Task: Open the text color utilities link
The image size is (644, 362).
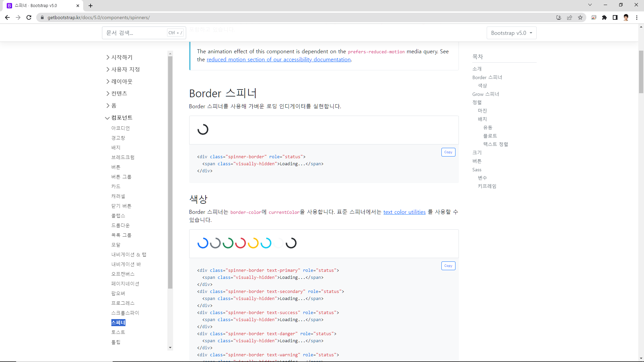Action: [x=404, y=212]
